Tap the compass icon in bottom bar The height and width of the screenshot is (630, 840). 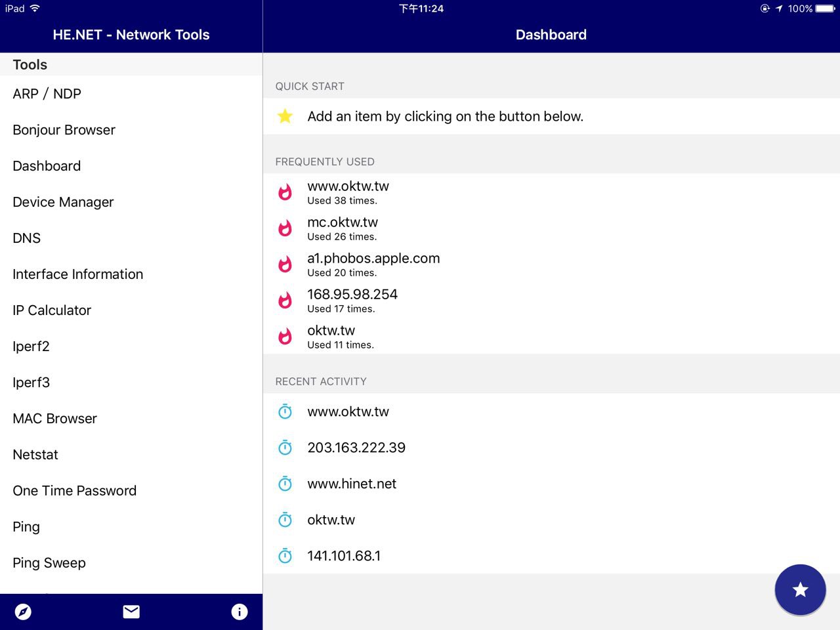[23, 612]
